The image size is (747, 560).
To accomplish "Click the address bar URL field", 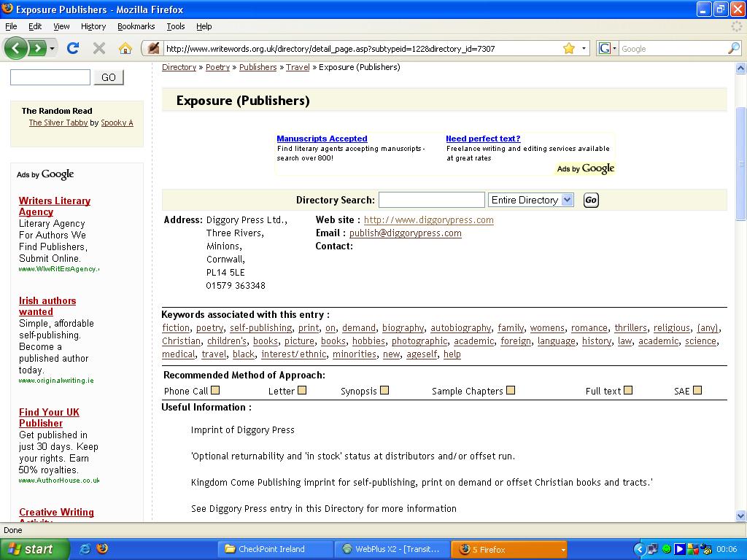I will 362,49.
